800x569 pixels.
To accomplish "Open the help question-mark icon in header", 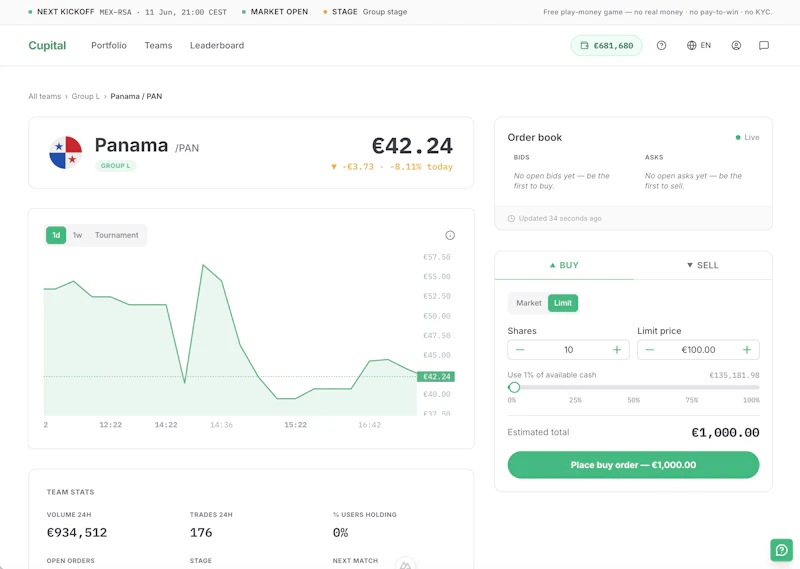I will (x=661, y=45).
